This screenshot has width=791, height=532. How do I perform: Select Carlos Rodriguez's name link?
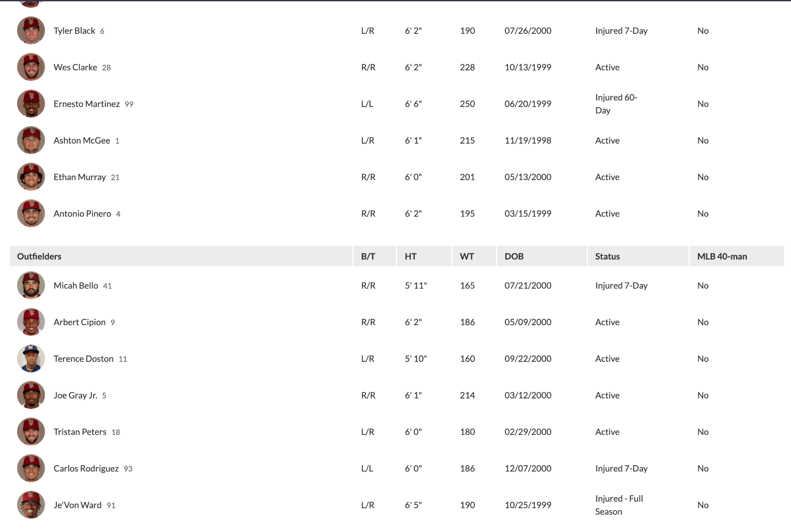pos(86,468)
